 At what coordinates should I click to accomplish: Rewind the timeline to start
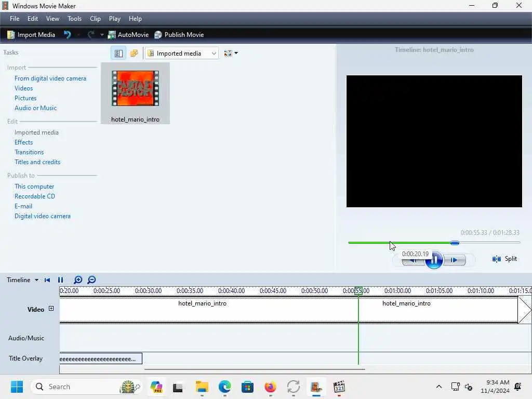pos(47,280)
